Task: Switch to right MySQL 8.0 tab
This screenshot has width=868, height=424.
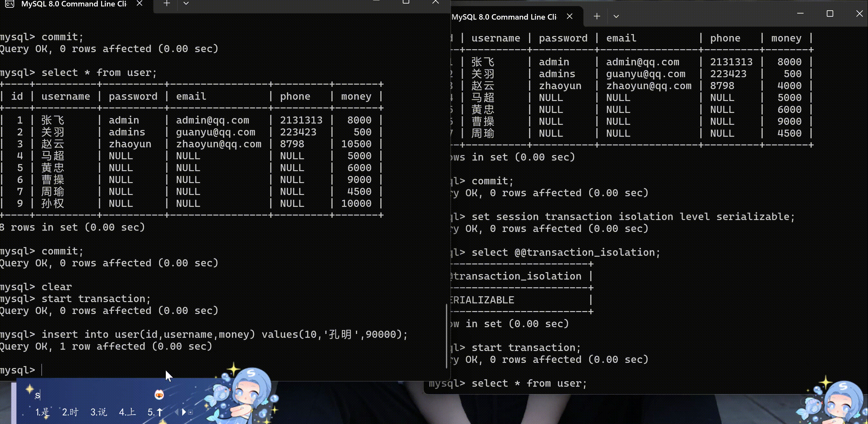Action: 504,17
